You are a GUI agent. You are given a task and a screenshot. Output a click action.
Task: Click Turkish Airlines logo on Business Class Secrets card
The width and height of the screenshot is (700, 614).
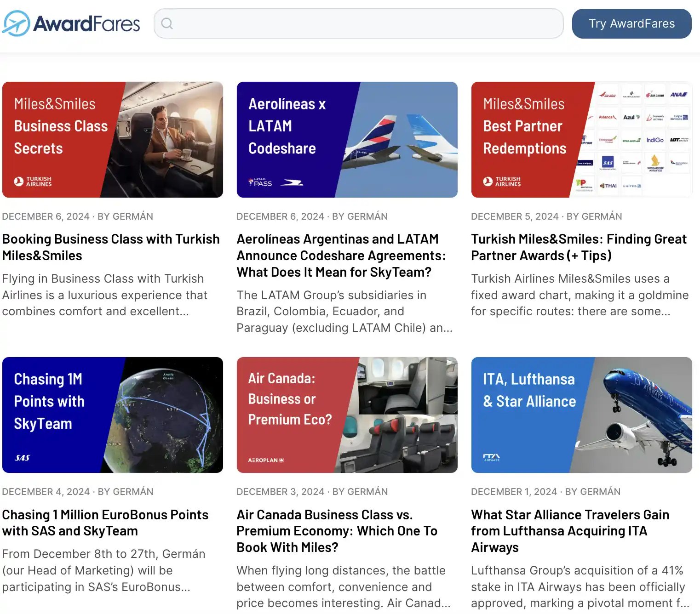tap(33, 182)
